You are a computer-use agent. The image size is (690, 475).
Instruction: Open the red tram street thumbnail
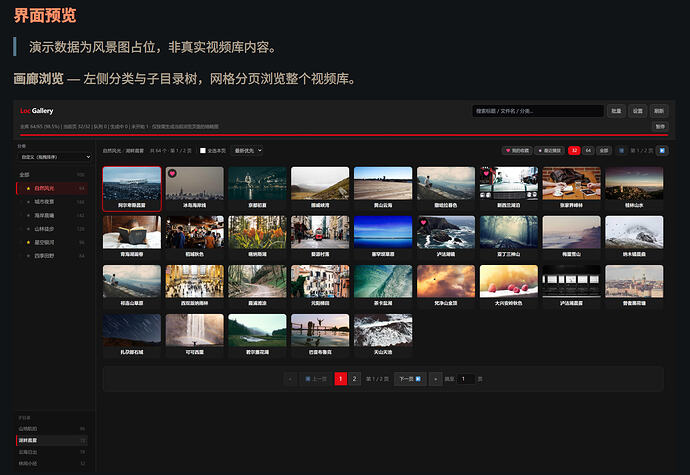320,237
